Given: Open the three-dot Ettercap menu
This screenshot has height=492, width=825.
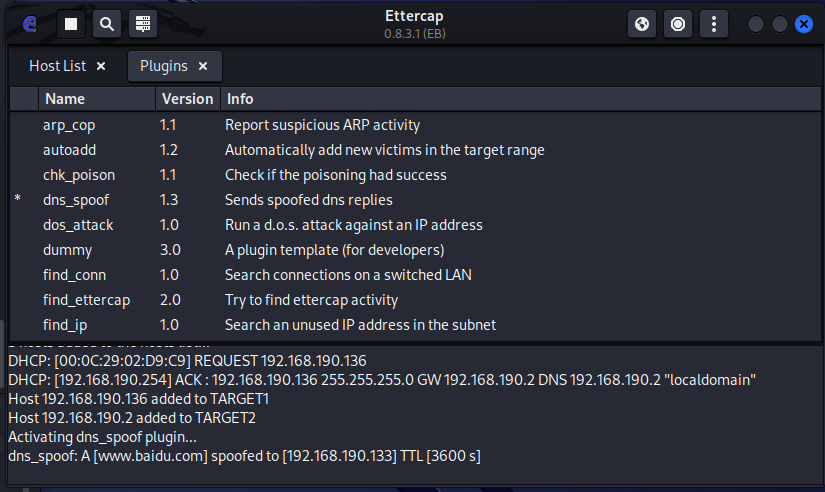Looking at the screenshot, I should [x=713, y=24].
